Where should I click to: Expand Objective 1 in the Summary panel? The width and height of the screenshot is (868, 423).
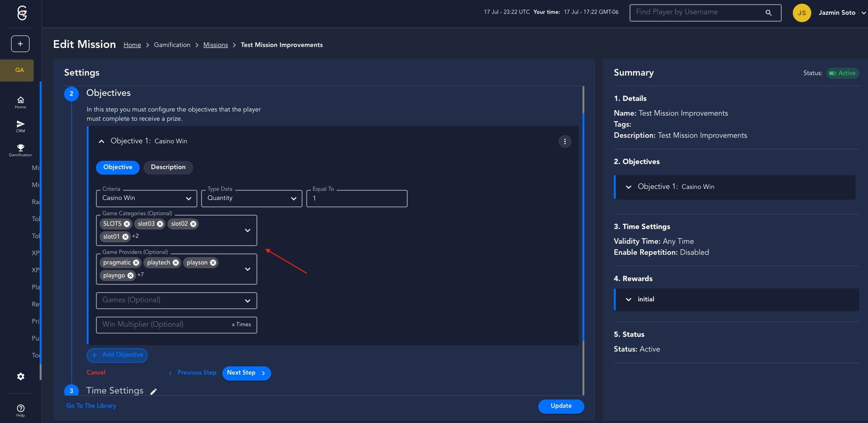(x=629, y=187)
